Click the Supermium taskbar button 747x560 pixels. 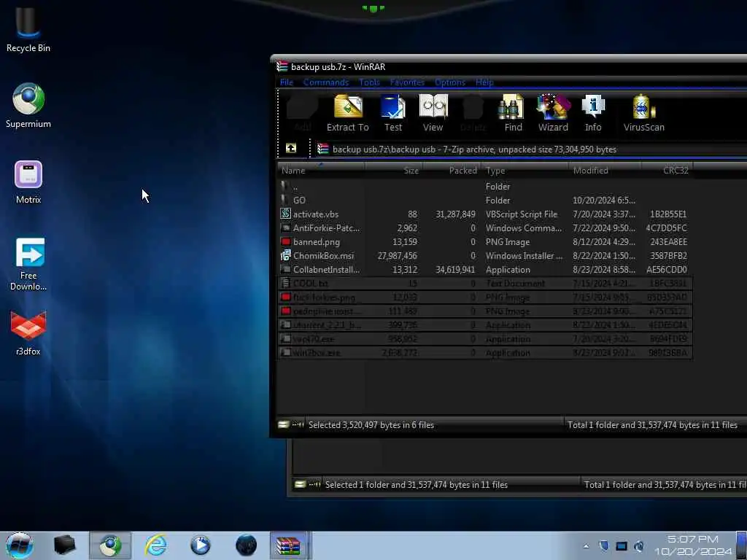click(x=110, y=545)
